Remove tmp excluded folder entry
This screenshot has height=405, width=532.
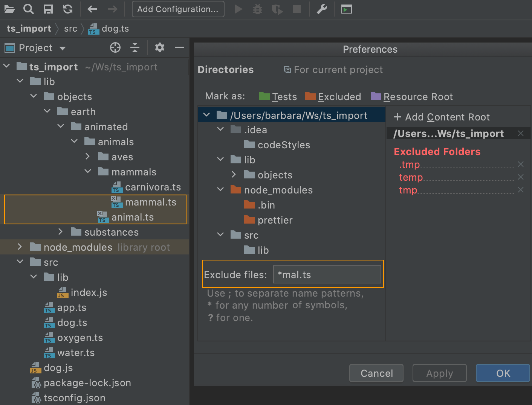pos(521,190)
